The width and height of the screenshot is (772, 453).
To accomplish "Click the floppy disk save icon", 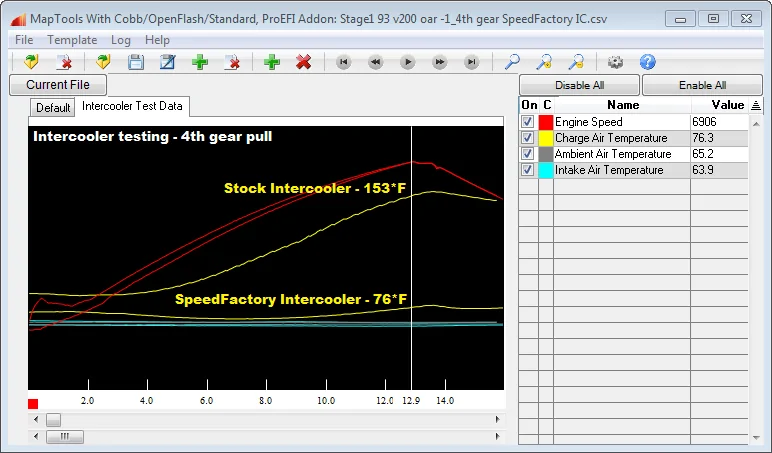I will [x=136, y=62].
